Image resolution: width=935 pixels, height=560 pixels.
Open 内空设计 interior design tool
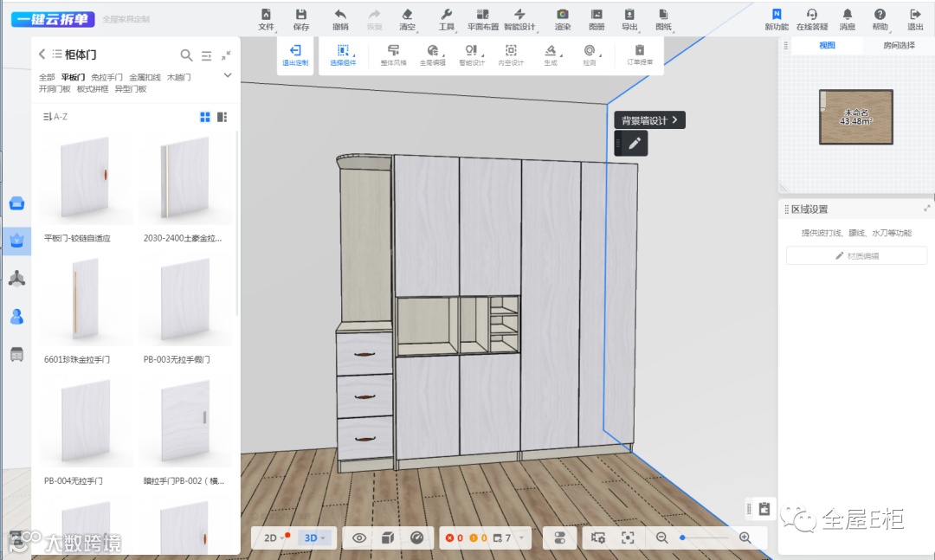tap(511, 51)
